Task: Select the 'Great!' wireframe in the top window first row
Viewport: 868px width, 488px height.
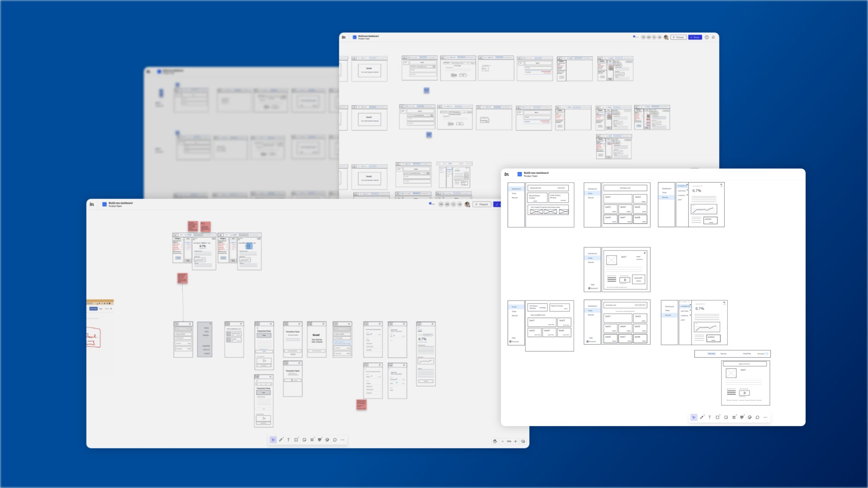Action: tap(369, 69)
